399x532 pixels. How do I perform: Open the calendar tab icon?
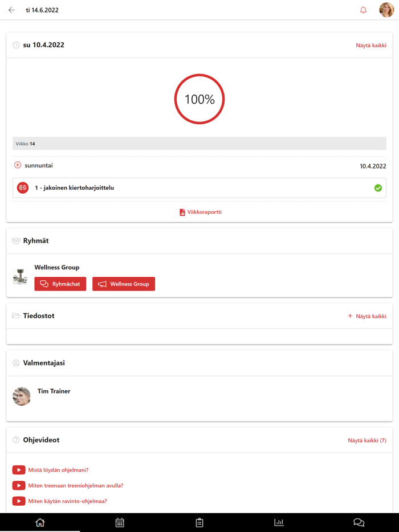pos(120,522)
